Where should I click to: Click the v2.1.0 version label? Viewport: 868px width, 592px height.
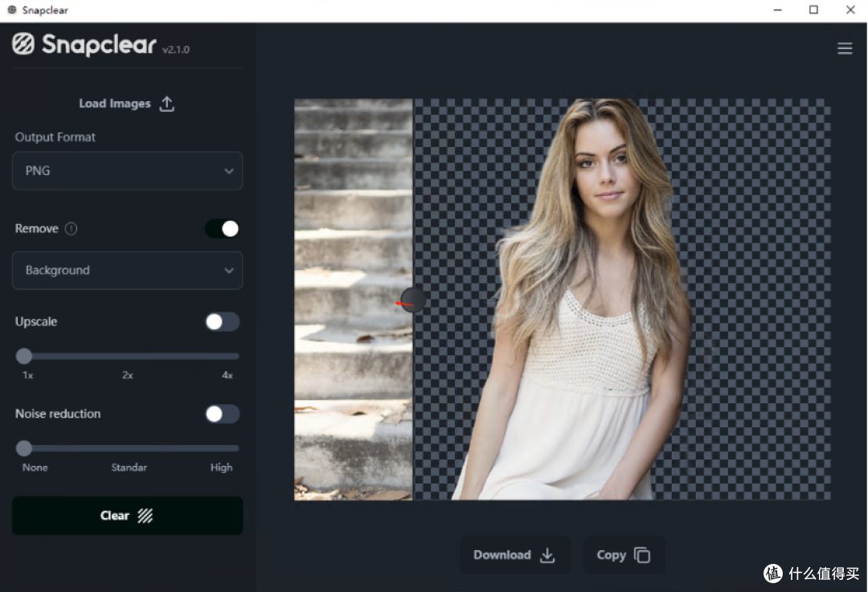176,50
